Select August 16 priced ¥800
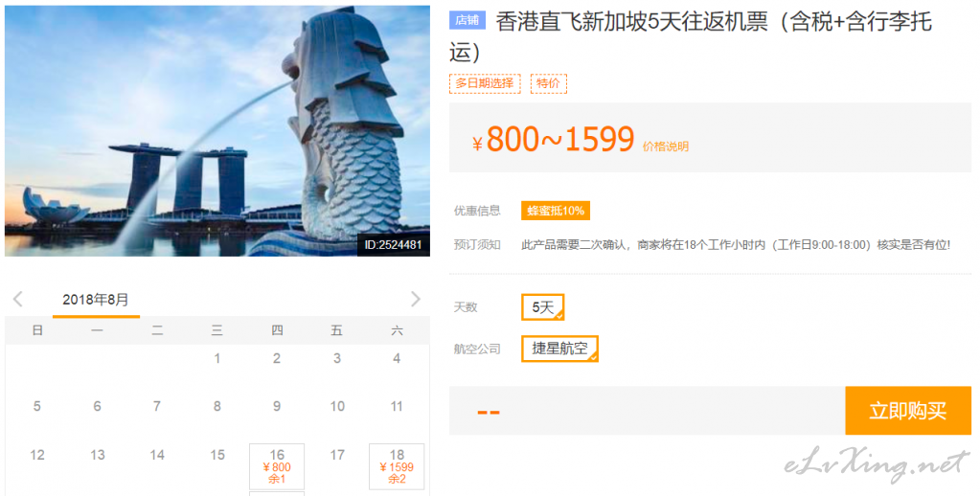980x496 pixels. pyautogui.click(x=277, y=466)
